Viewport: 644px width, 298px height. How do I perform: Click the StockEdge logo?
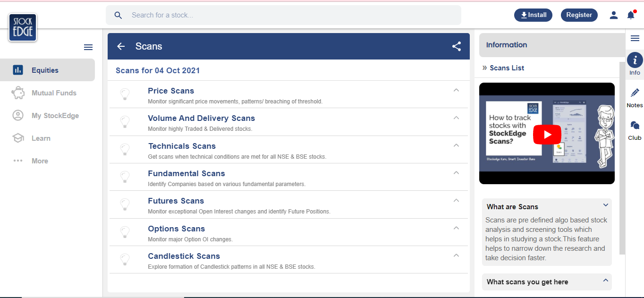point(23,27)
